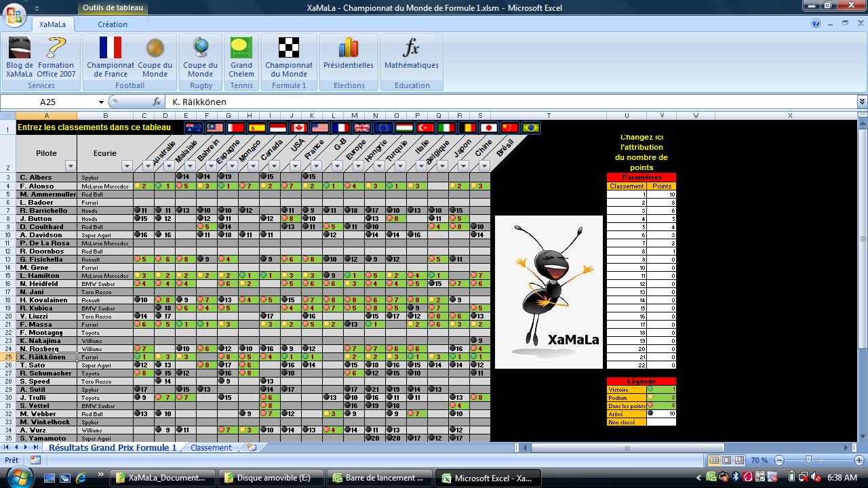The width and height of the screenshot is (868, 488).
Task: Open the Présidentielles elections tool
Action: coord(349,57)
